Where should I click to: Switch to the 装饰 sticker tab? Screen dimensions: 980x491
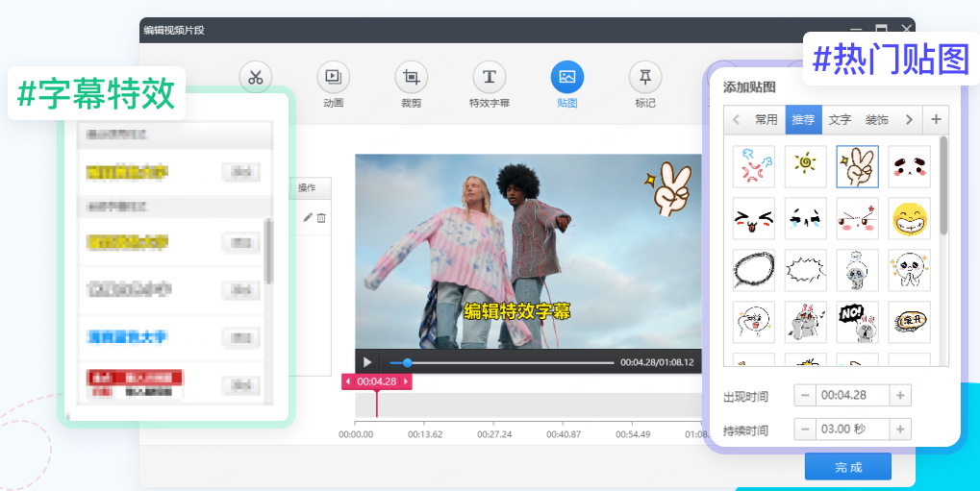[x=876, y=119]
